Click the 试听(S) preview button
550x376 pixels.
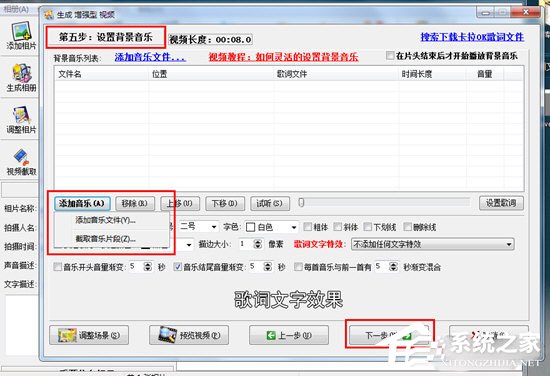tap(270, 203)
